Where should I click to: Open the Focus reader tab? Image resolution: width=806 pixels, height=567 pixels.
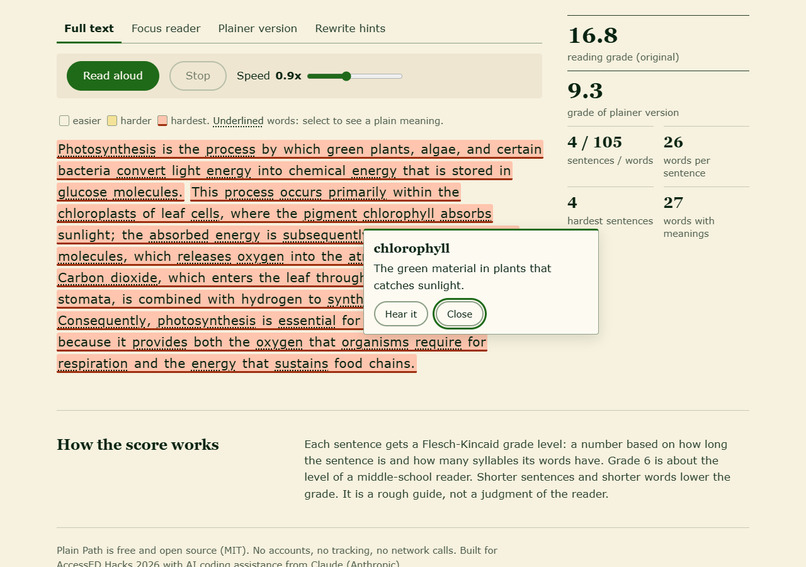pos(166,29)
